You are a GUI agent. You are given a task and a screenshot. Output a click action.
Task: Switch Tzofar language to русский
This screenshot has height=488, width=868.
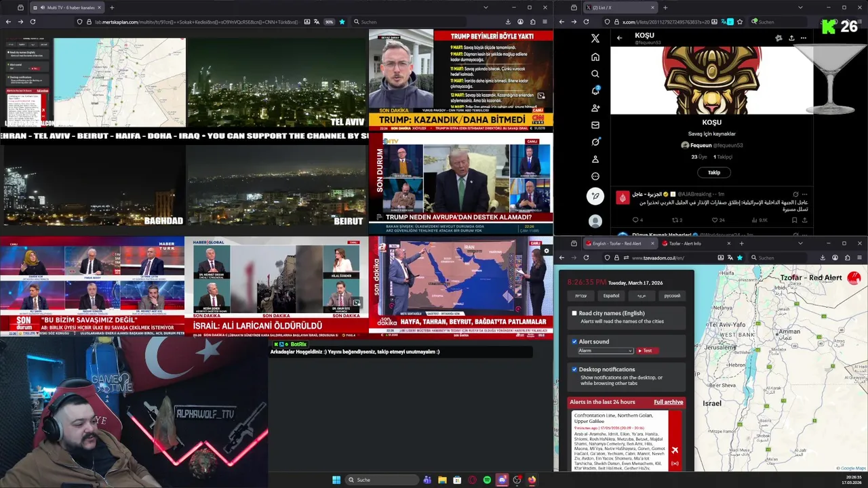tap(672, 296)
